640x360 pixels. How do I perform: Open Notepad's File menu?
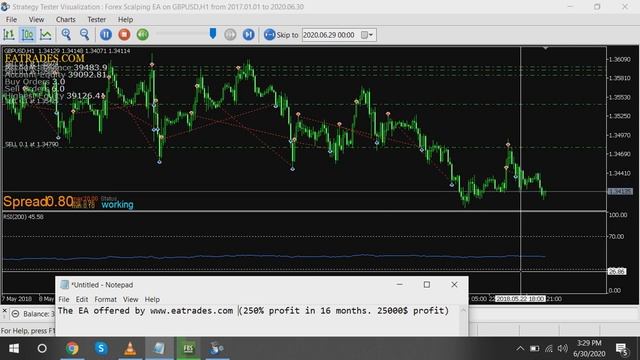(x=64, y=299)
